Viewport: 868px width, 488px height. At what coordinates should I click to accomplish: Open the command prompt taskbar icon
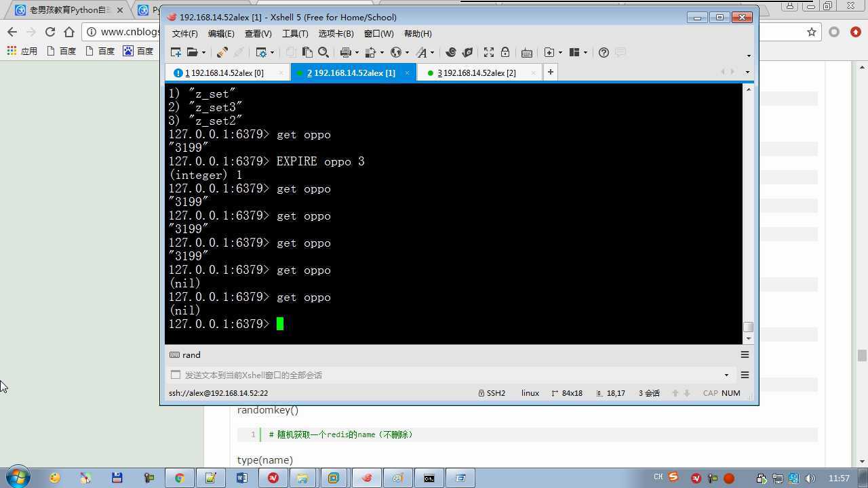429,478
